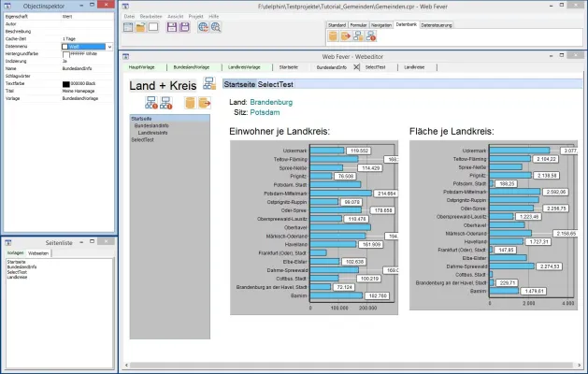Screen dimensions: 588x374
Task: Click the white Hintergrundfarbe color swatch
Action: click(65, 53)
